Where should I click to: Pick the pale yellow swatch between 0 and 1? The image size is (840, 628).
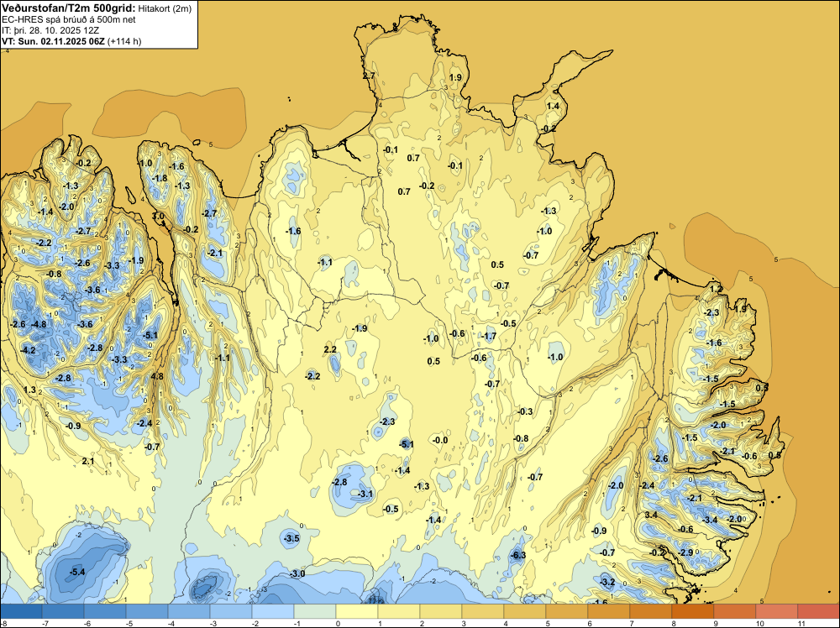(x=357, y=611)
